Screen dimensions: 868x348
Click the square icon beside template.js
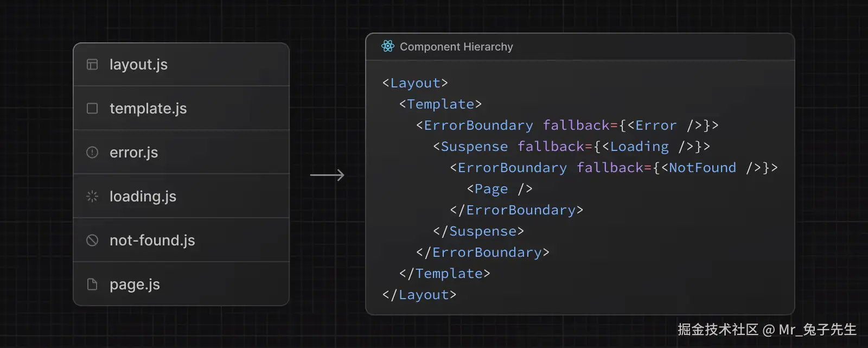[x=92, y=109]
